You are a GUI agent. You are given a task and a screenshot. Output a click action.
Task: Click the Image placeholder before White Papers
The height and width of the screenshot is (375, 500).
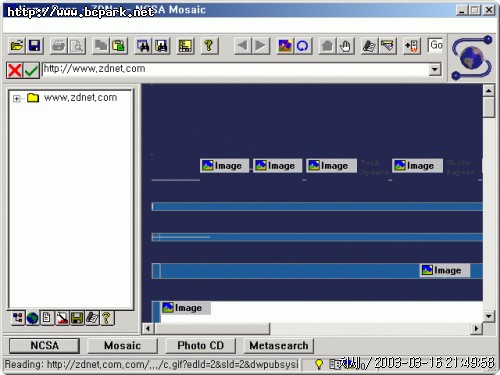click(x=417, y=166)
